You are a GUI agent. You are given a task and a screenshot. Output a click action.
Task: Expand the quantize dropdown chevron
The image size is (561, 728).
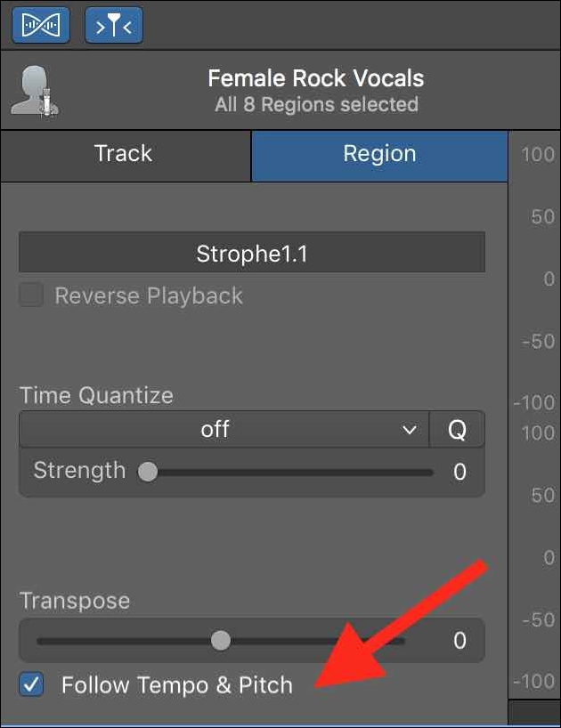coord(411,429)
